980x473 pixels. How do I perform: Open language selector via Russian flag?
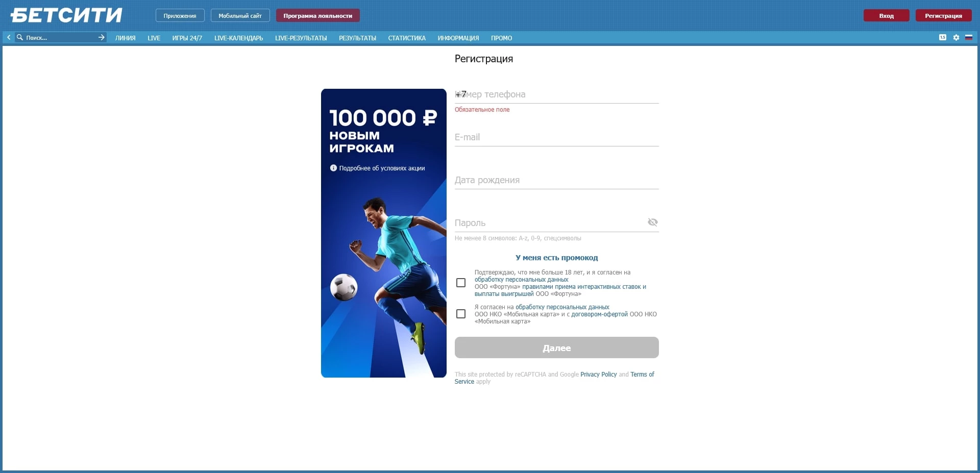pyautogui.click(x=968, y=37)
